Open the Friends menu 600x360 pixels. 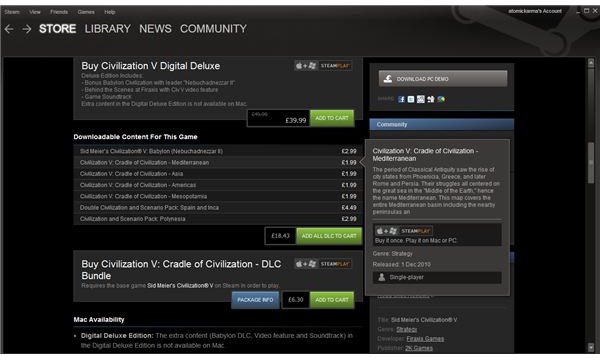pos(59,12)
